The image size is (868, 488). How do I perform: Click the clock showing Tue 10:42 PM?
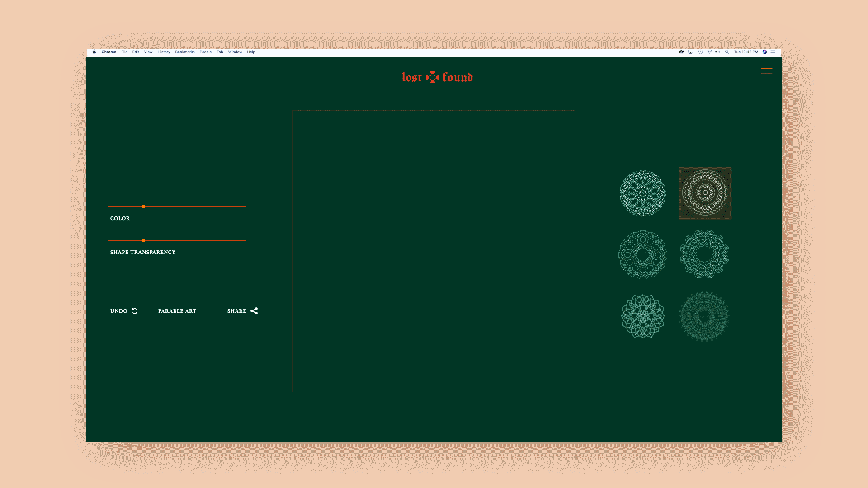pyautogui.click(x=746, y=52)
